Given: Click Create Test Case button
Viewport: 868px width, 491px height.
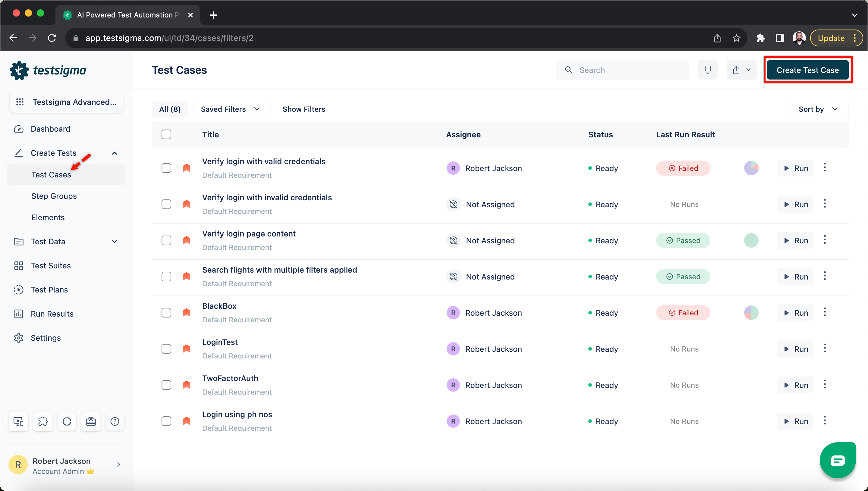Looking at the screenshot, I should (808, 70).
